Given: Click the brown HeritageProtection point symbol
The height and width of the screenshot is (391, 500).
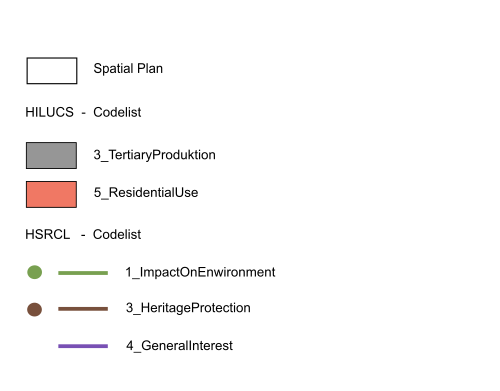Looking at the screenshot, I should tap(35, 309).
